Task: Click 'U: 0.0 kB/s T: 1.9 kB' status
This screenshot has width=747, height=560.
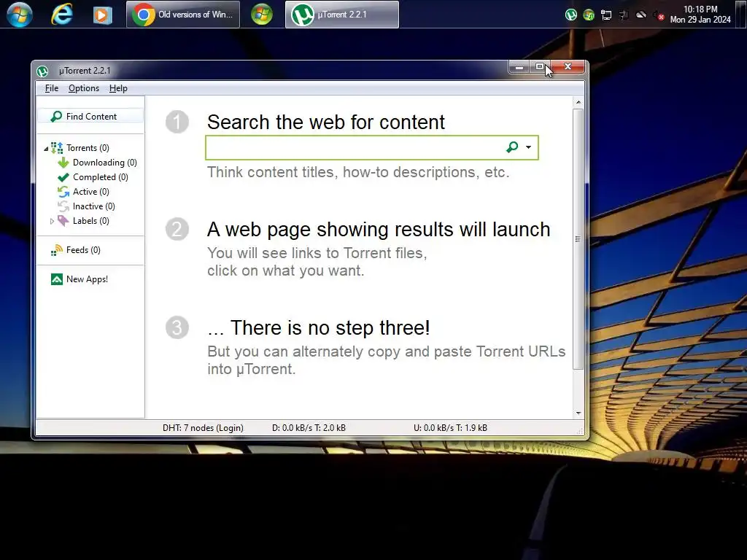Action: pos(450,427)
